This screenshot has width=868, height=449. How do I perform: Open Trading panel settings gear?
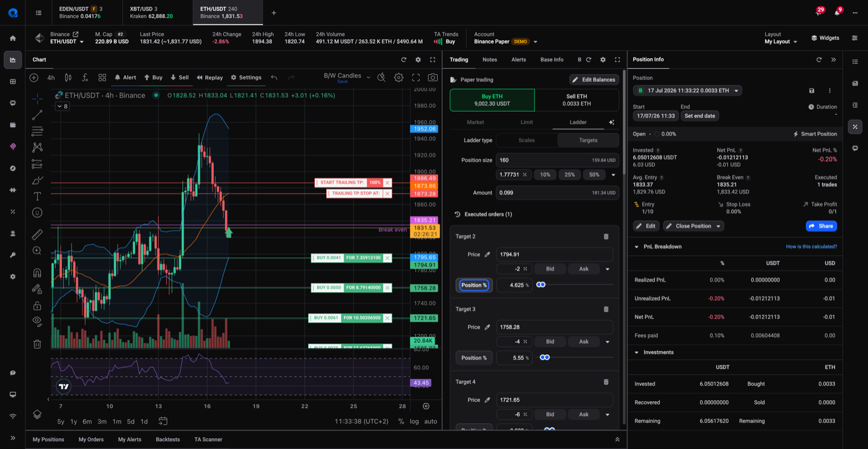(603, 60)
